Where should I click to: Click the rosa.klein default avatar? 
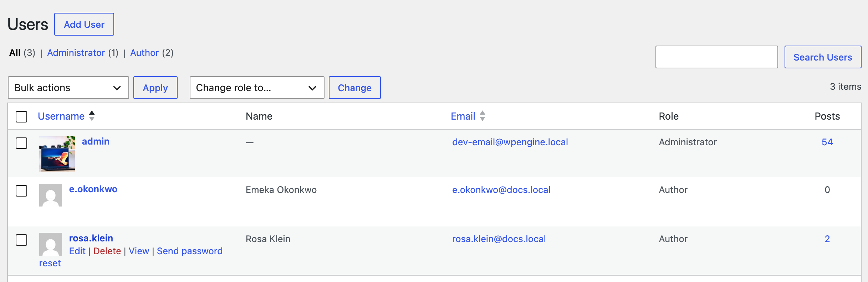pyautogui.click(x=51, y=244)
